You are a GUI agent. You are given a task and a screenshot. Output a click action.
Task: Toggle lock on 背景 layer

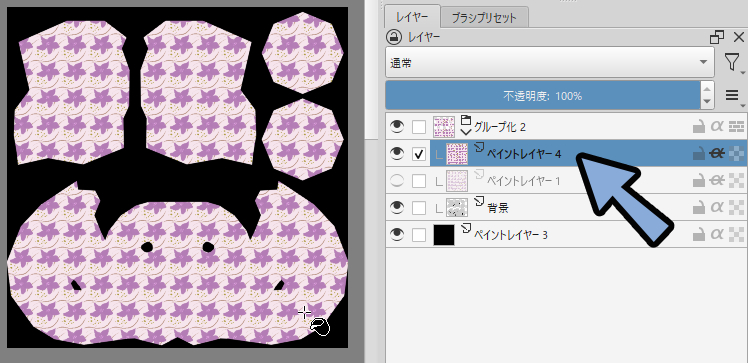tap(699, 207)
